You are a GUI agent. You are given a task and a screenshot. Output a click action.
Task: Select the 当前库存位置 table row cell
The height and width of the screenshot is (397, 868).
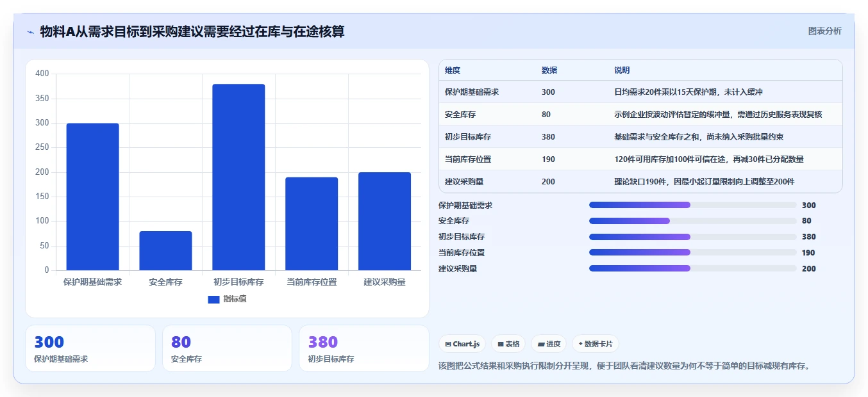click(x=468, y=159)
